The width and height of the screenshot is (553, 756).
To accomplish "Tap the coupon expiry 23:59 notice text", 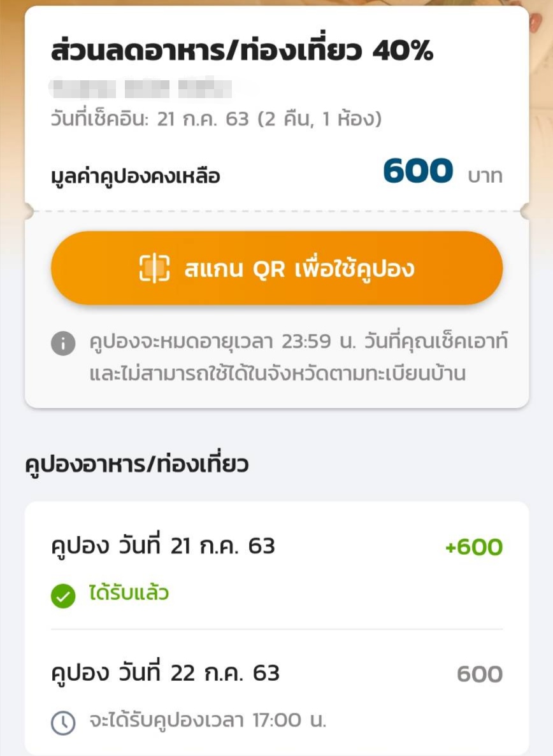I will (298, 341).
